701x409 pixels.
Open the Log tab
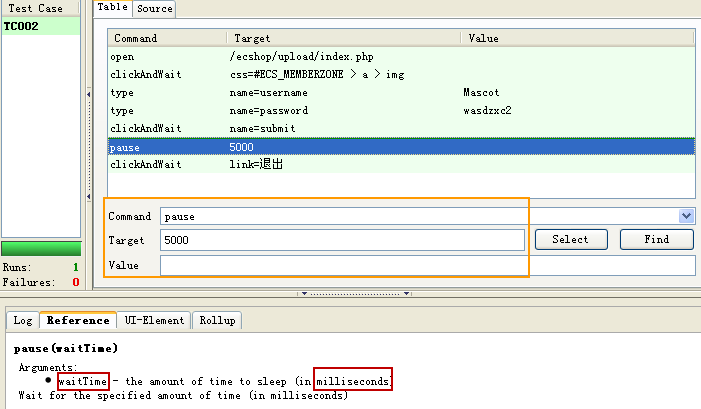coord(23,320)
